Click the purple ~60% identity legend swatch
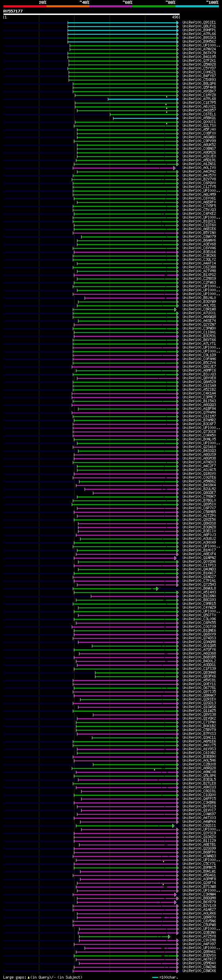This screenshot has width=222, height=980. click(111, 6)
